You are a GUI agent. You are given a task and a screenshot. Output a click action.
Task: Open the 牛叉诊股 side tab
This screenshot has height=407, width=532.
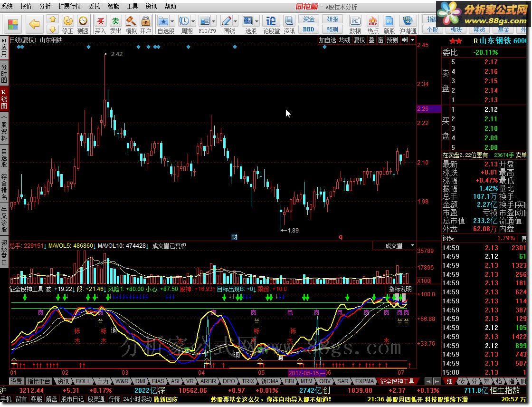(4, 219)
